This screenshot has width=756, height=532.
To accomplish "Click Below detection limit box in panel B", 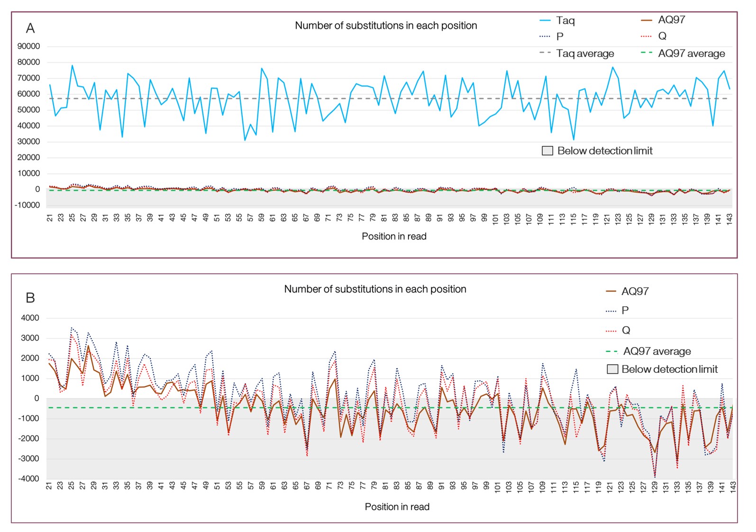I will (612, 369).
